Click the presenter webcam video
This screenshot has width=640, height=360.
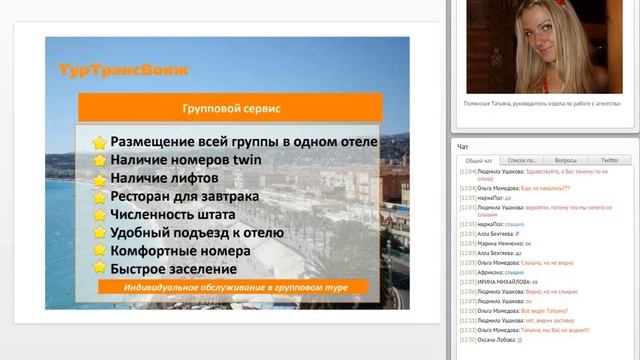(544, 47)
